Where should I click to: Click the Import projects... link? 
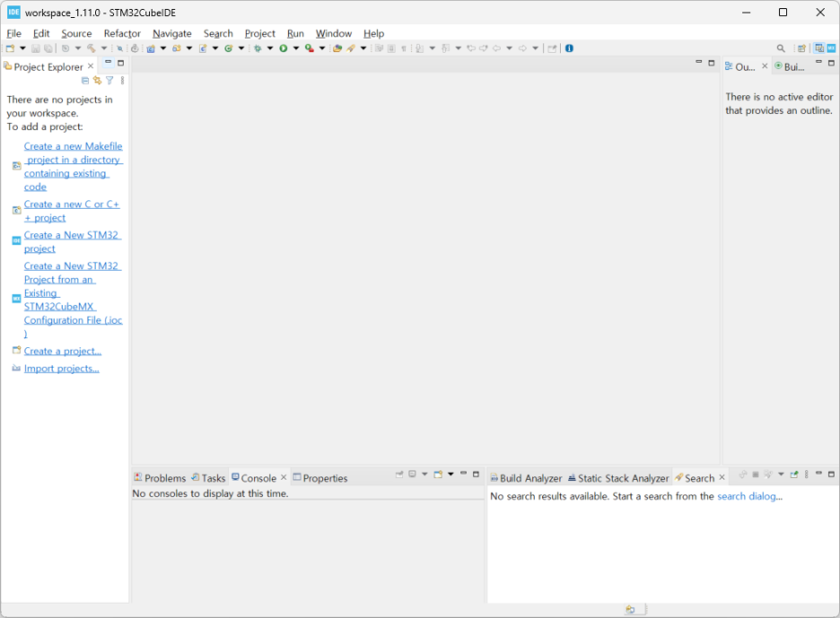(62, 369)
